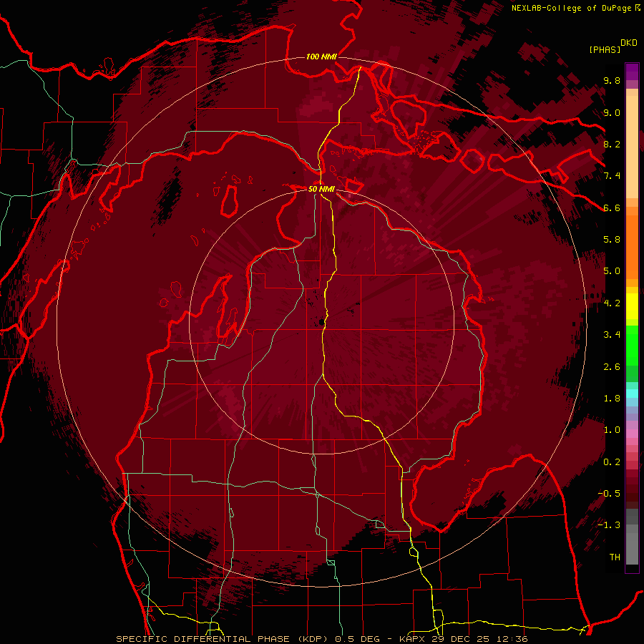Click the TH threshold label on the scale
The width and height of the screenshot is (644, 644).
point(615,557)
